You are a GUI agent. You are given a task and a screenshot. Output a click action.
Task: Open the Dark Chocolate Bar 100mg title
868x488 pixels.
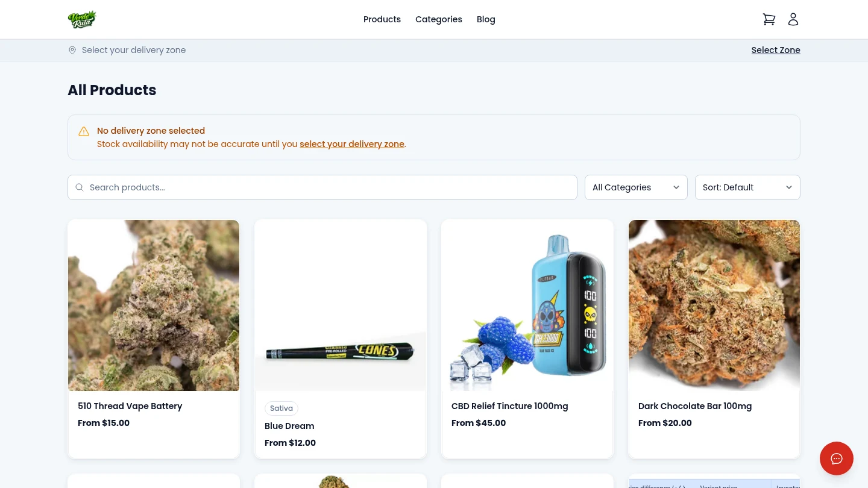coord(695,406)
